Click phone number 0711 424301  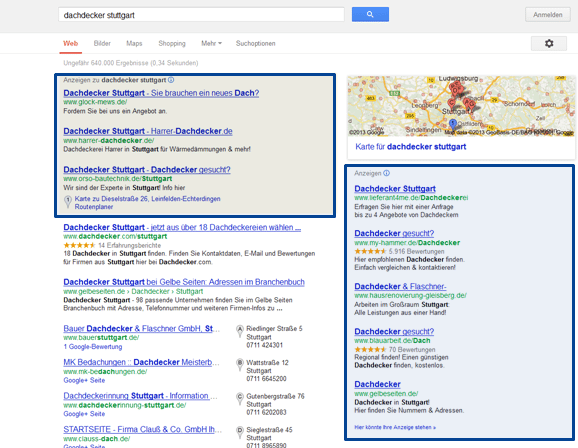coord(265,345)
